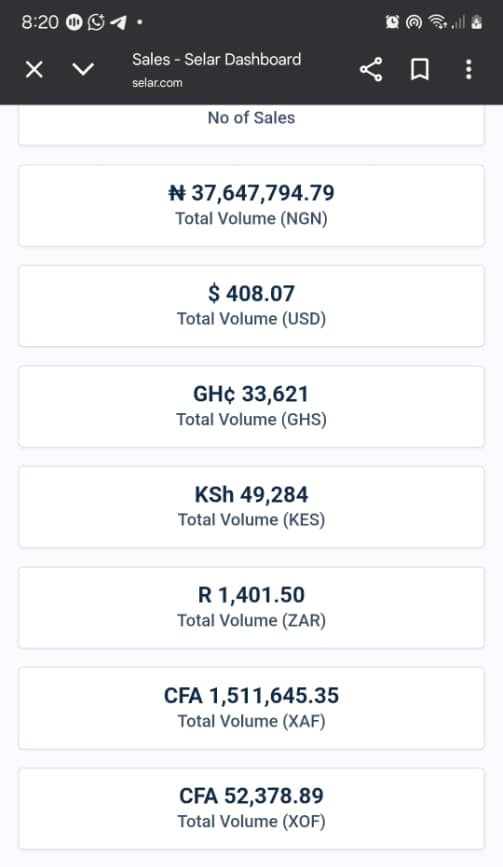The width and height of the screenshot is (503, 867).
Task: Select the Total Volume (NGN) card
Action: (x=252, y=205)
